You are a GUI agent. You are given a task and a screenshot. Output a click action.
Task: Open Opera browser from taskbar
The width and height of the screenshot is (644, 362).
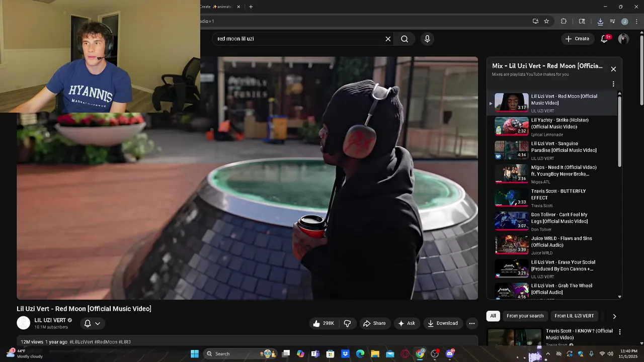405,353
